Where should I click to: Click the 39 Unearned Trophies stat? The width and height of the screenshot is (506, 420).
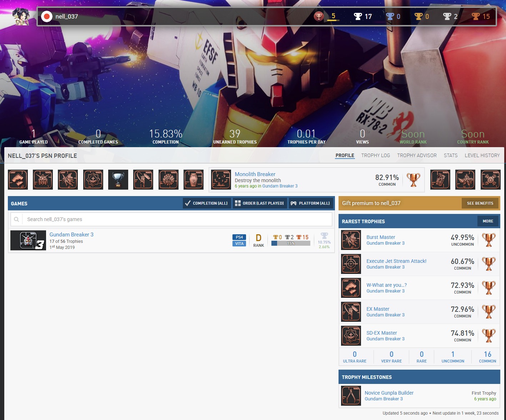point(235,137)
